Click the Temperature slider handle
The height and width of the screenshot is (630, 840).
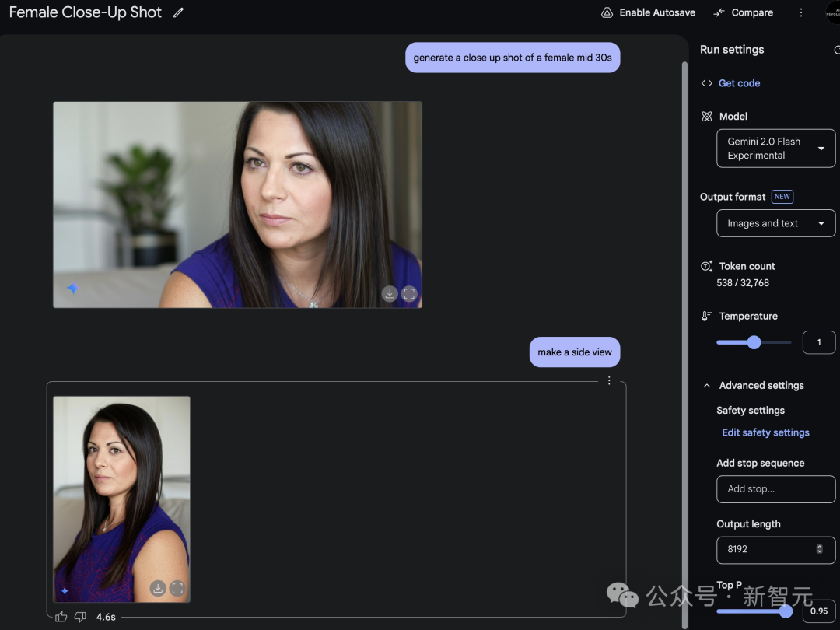coord(754,342)
